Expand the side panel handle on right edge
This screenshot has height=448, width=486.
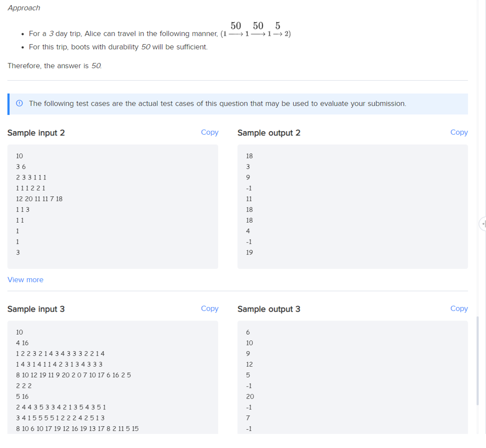(483, 224)
